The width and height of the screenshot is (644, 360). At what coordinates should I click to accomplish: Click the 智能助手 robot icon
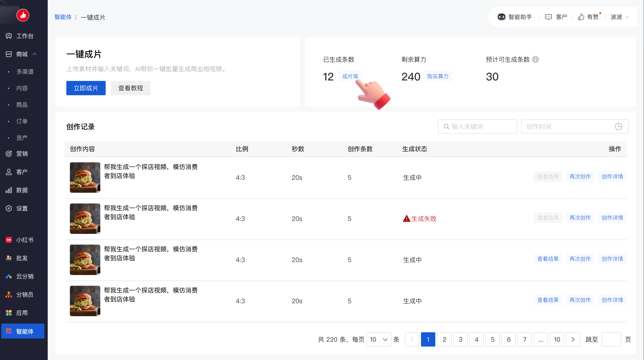[x=501, y=17]
